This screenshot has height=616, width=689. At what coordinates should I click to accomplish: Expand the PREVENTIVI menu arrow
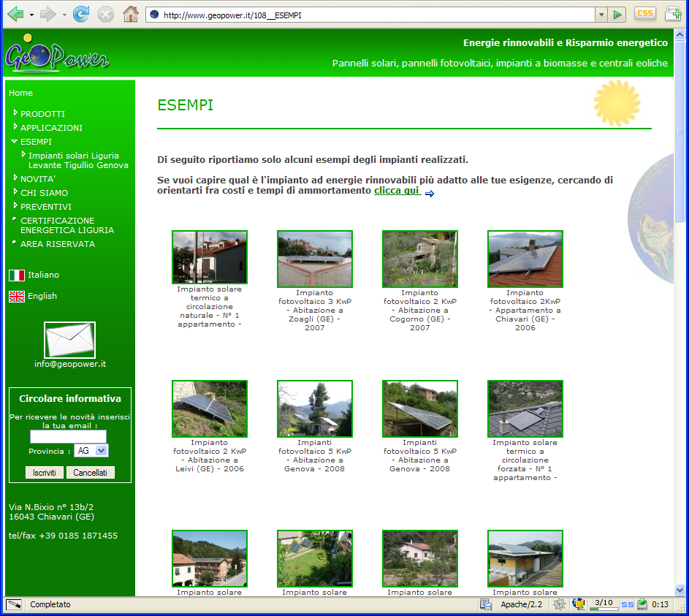pyautogui.click(x=15, y=205)
